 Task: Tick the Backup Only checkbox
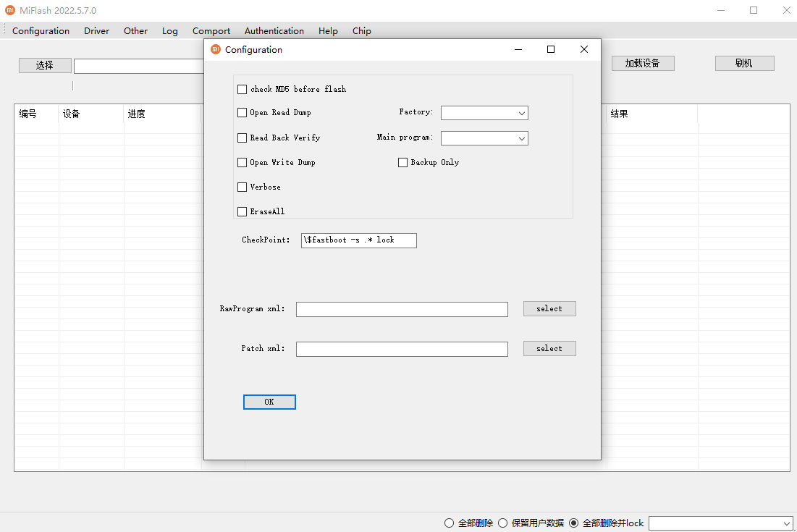403,163
